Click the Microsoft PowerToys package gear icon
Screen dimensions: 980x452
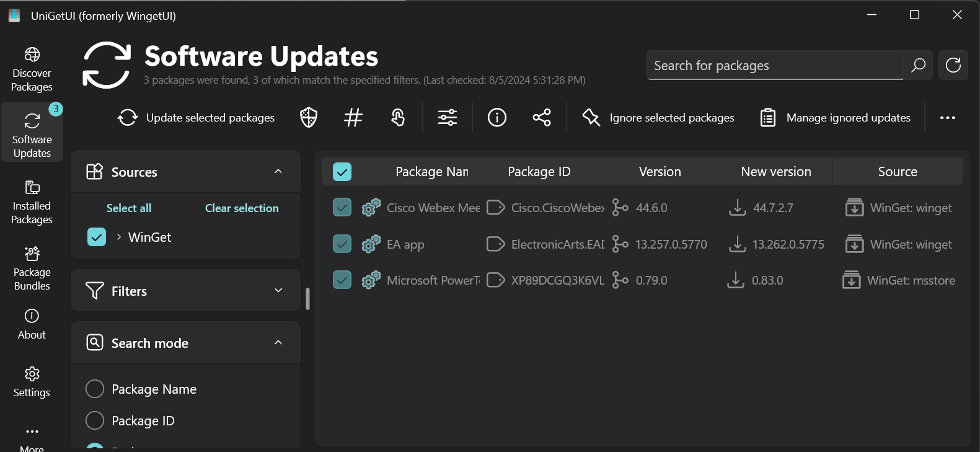[x=371, y=280]
